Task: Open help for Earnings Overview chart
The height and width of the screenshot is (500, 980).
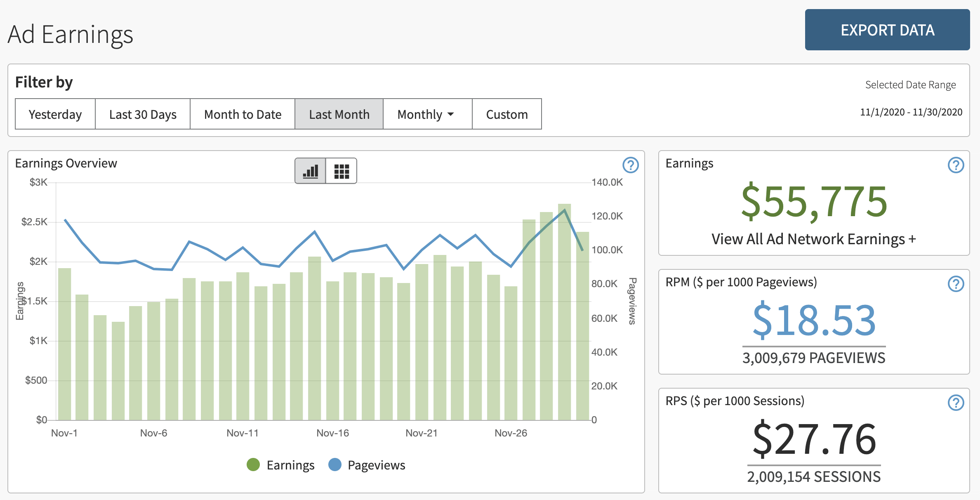Action: 630,165
